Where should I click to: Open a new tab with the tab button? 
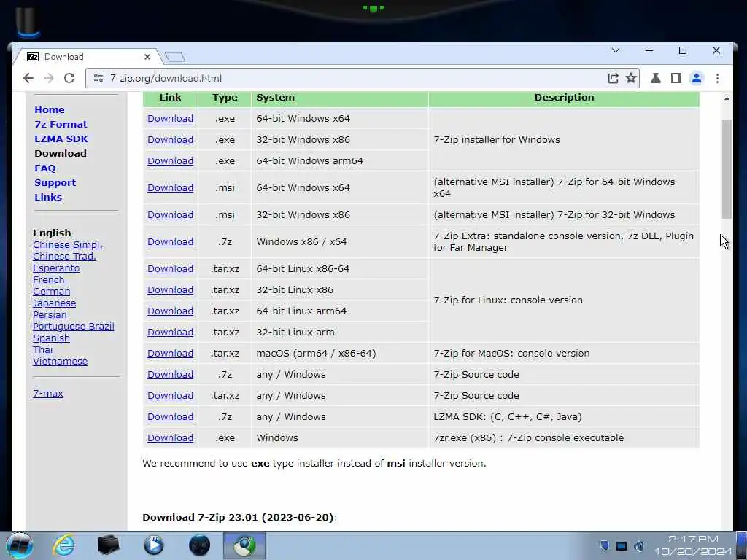tap(175, 57)
